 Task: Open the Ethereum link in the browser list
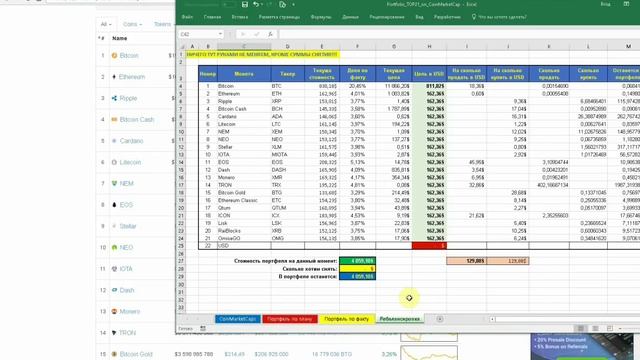pyautogui.click(x=132, y=77)
